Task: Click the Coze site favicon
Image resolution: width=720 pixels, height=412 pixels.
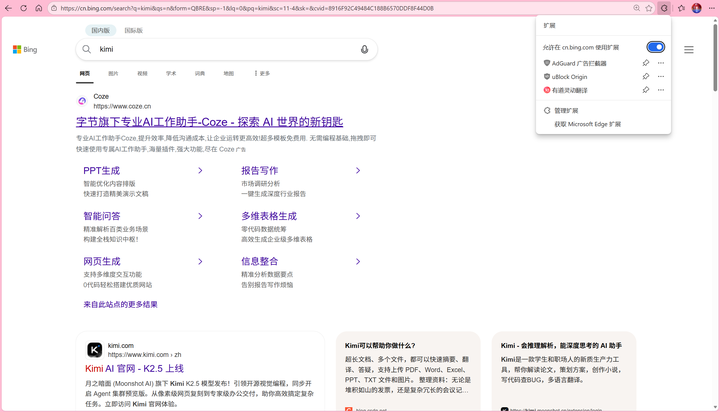Action: 82,101
